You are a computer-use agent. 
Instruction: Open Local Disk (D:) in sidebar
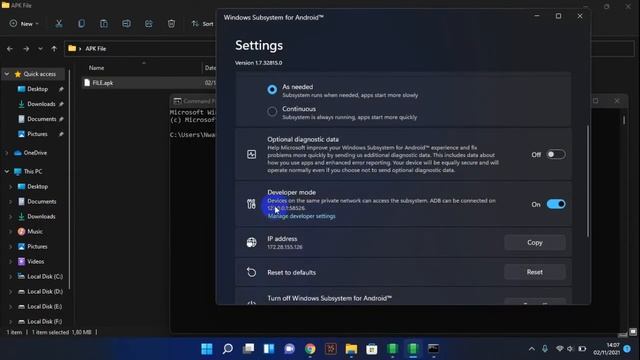click(x=44, y=292)
